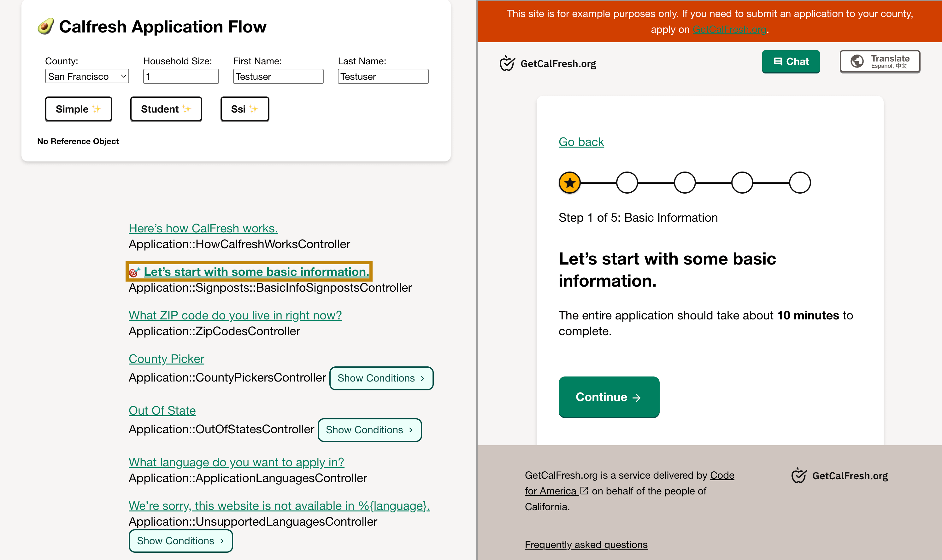This screenshot has height=560, width=942.
Task: Follow the Go back link
Action: click(x=581, y=142)
